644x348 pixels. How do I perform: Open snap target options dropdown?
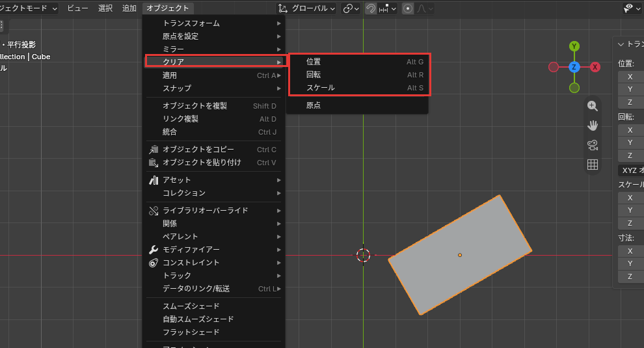click(387, 8)
